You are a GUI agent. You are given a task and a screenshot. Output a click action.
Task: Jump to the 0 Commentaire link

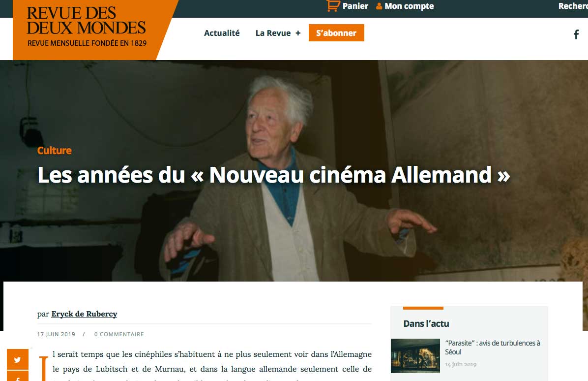point(119,334)
